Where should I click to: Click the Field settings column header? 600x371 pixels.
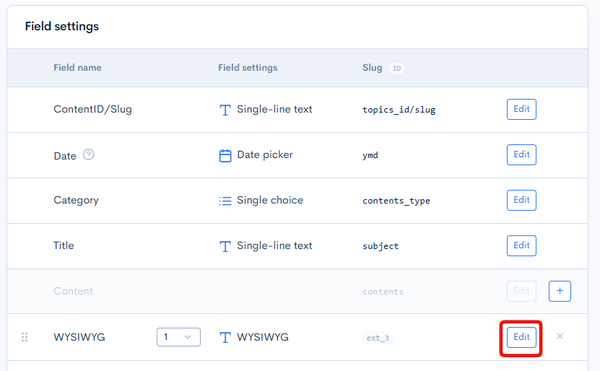[x=248, y=68]
